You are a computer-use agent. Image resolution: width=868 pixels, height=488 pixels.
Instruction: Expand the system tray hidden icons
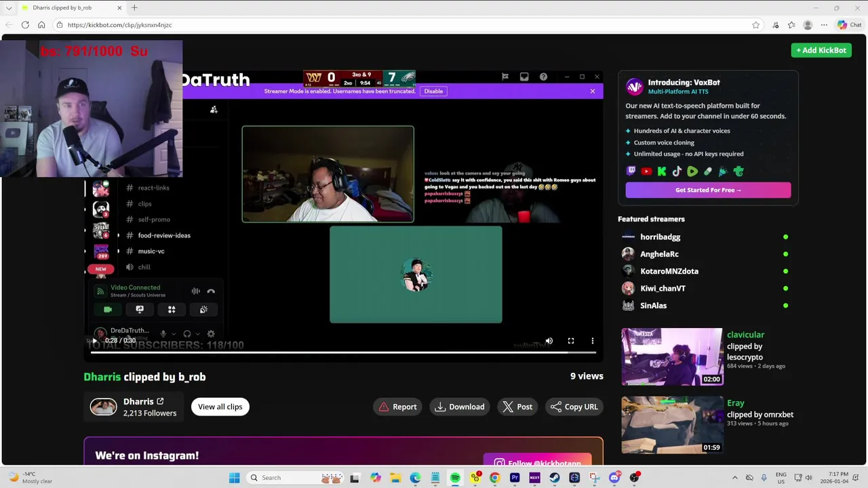coord(735,478)
